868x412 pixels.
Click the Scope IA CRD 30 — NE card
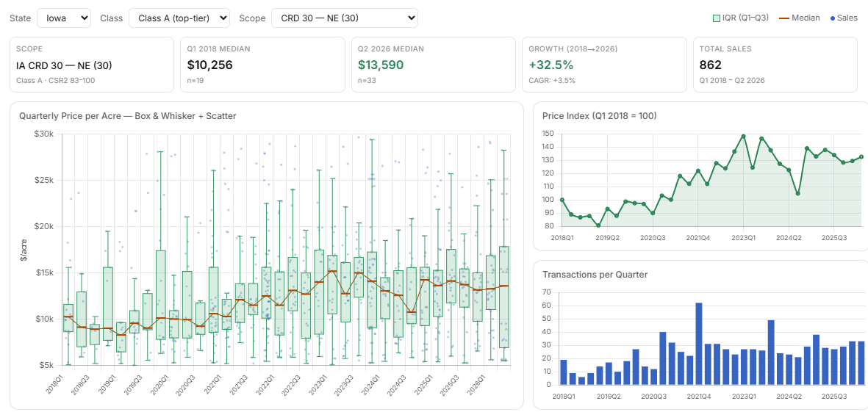pos(91,65)
